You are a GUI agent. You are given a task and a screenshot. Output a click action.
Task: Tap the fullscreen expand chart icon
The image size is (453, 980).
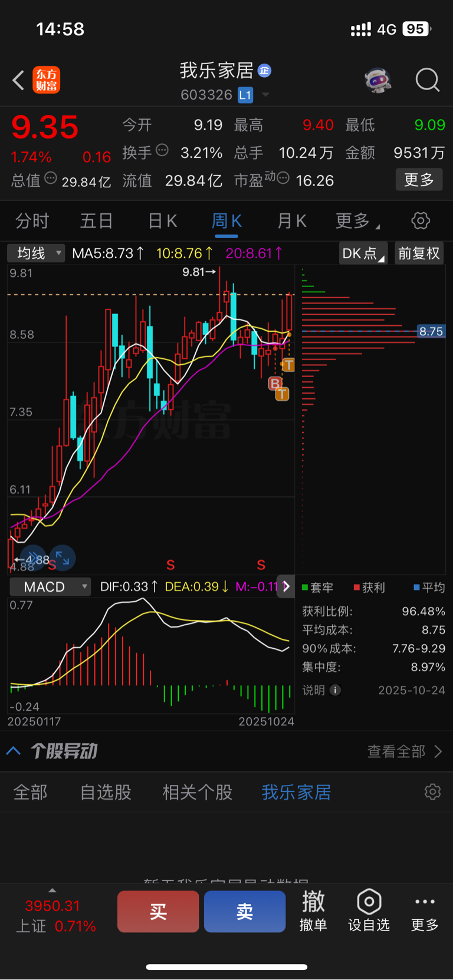pyautogui.click(x=63, y=557)
